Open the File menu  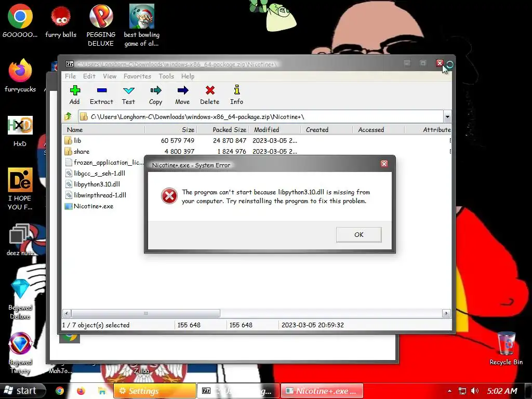(70, 76)
